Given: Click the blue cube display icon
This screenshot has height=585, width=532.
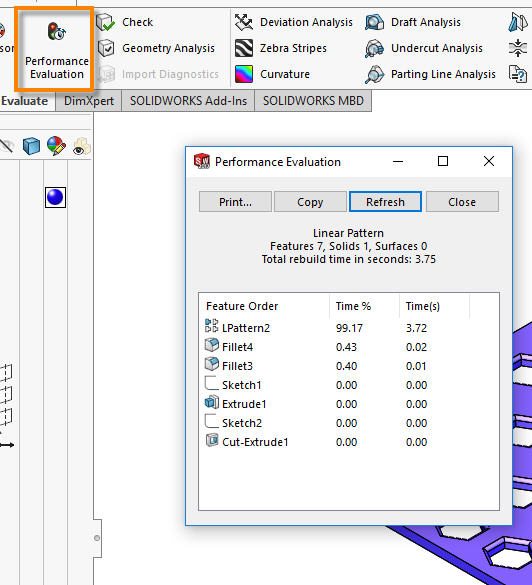Looking at the screenshot, I should pos(31,146).
